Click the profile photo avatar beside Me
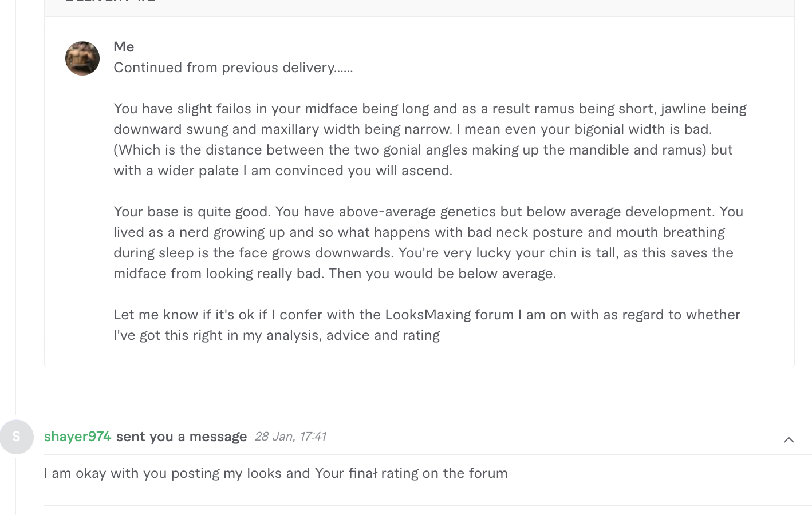Screen dimensions: 812x515 point(82,58)
